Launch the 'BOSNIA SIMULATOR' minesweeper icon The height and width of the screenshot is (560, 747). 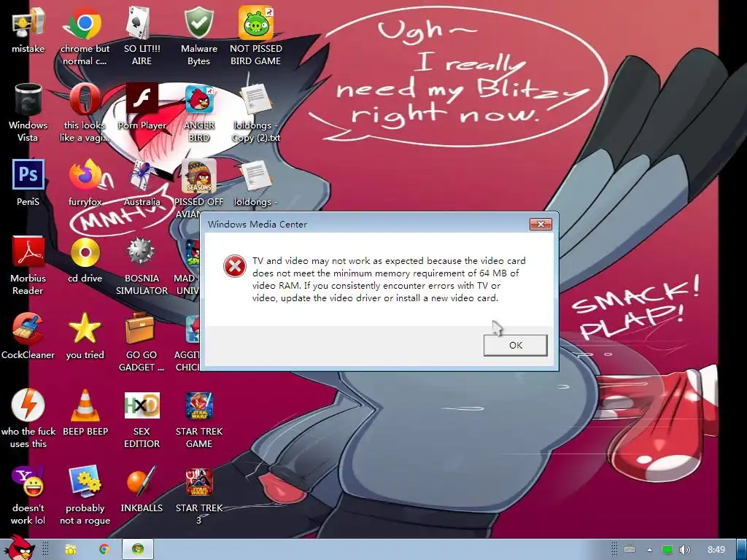142,252
